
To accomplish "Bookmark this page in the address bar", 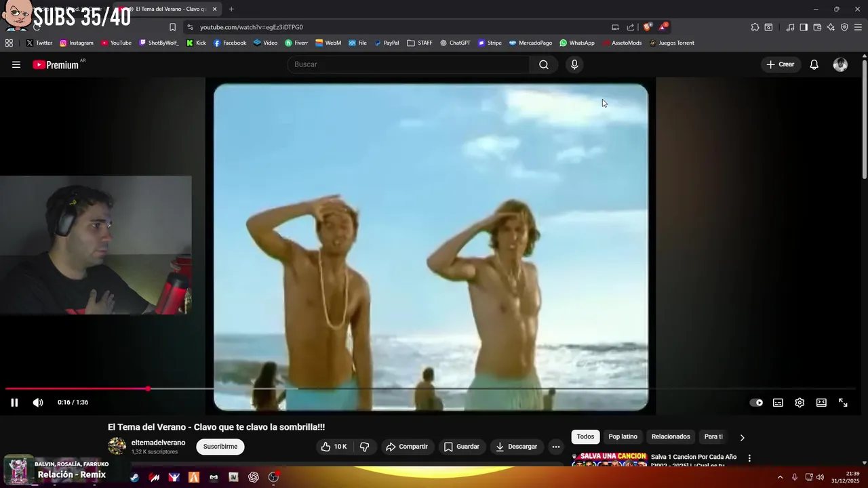I will pyautogui.click(x=172, y=27).
